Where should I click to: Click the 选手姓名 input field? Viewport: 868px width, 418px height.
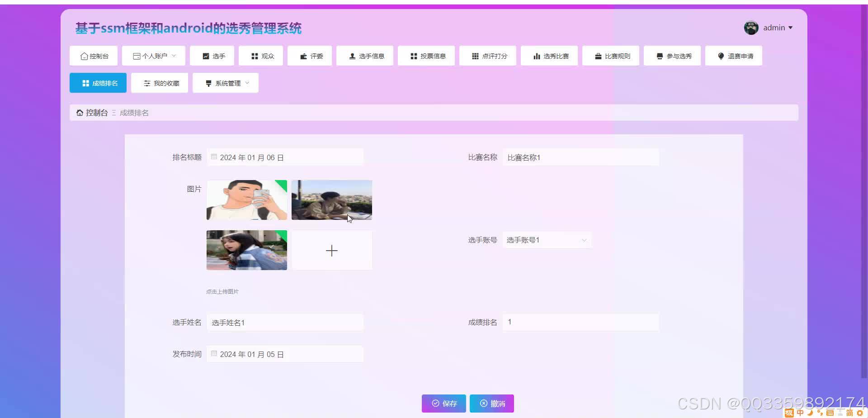click(285, 323)
